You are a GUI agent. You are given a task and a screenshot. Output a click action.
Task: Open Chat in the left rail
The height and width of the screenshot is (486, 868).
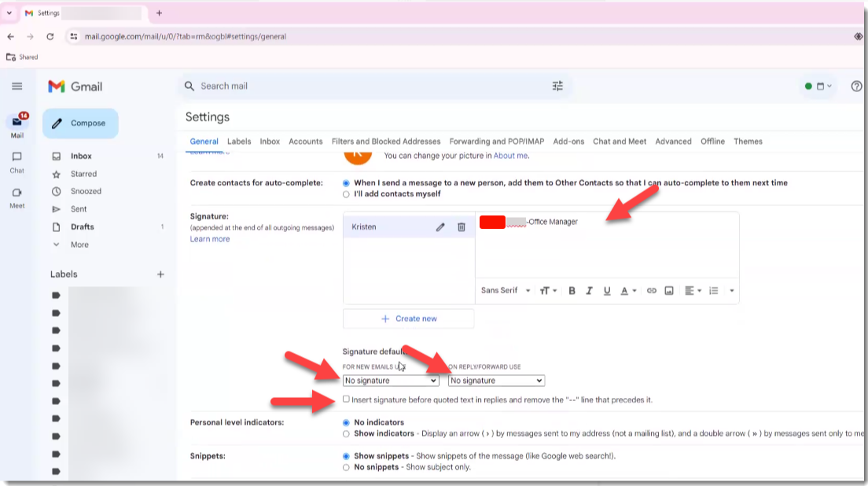17,163
